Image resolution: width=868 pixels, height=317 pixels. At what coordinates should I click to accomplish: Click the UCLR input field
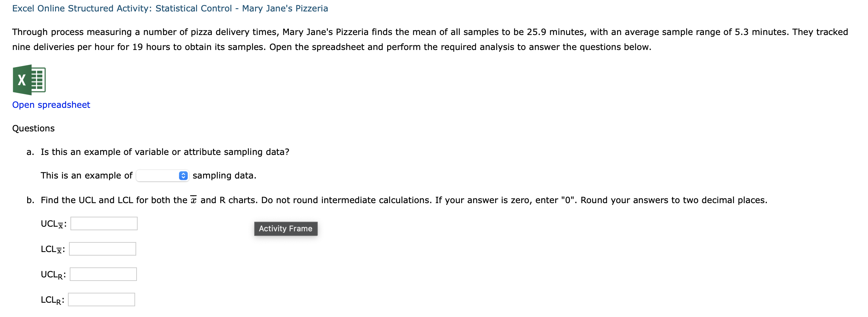pyautogui.click(x=103, y=274)
